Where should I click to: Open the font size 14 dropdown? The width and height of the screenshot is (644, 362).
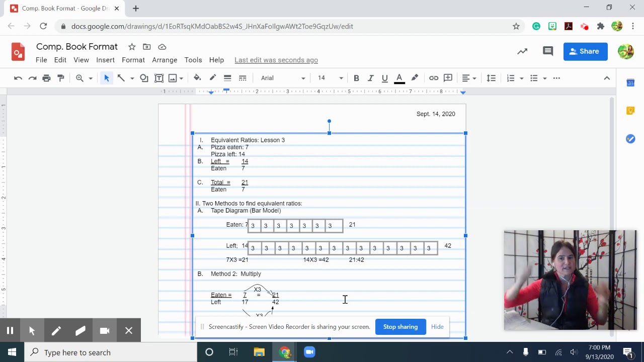[330, 78]
